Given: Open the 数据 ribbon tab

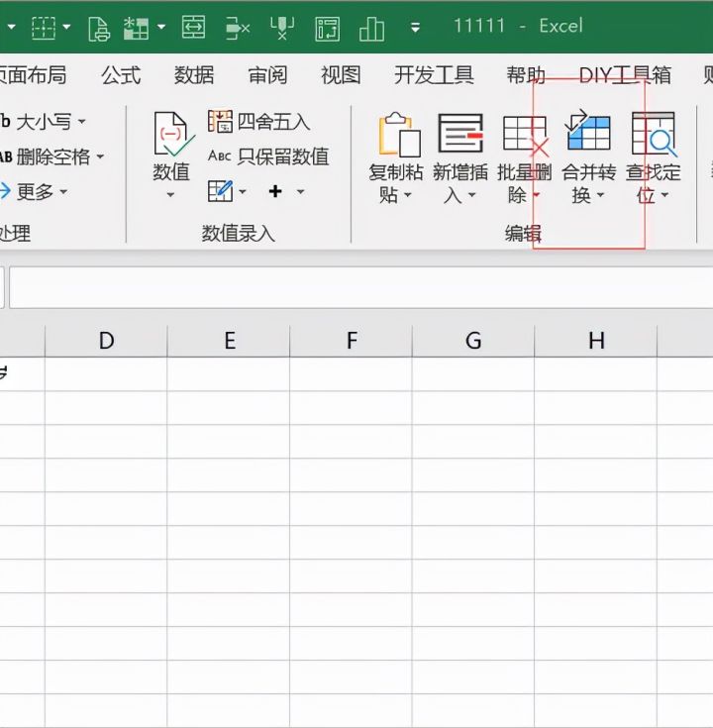Looking at the screenshot, I should [194, 74].
